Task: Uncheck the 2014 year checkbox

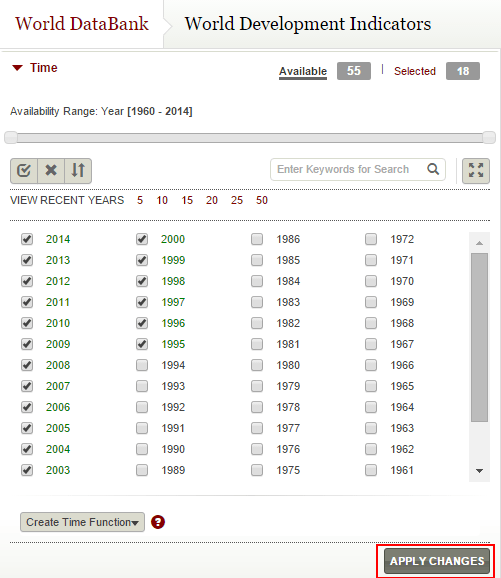Action: pos(27,239)
